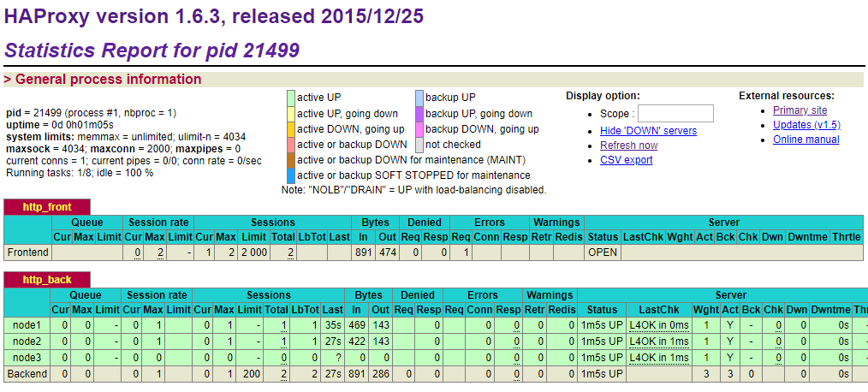The width and height of the screenshot is (868, 392).
Task: Click the 'pid = 21499 (process #1' line
Action: point(92,113)
